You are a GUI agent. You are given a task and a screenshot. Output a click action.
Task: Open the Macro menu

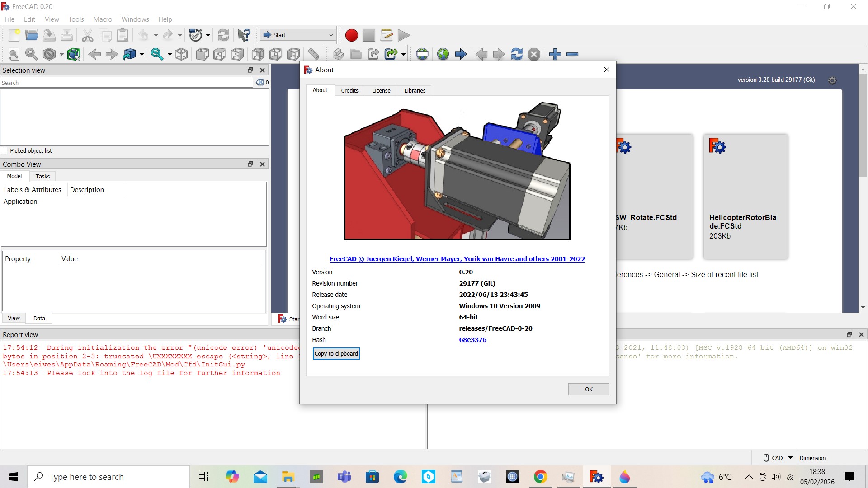(x=103, y=19)
